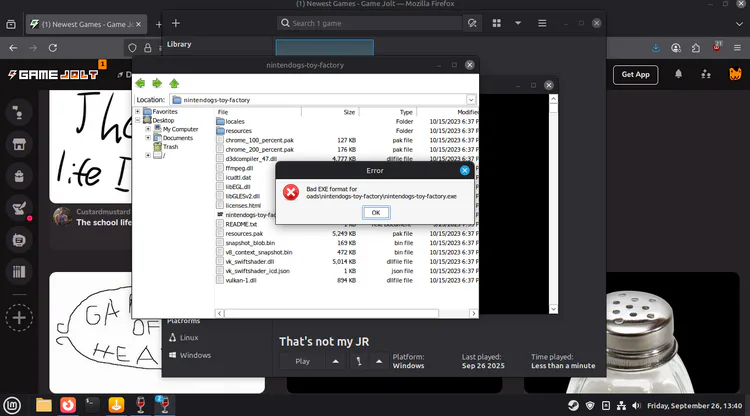The width and height of the screenshot is (750, 416).
Task: Collapse Desktop in the folder tree
Action: 138,120
